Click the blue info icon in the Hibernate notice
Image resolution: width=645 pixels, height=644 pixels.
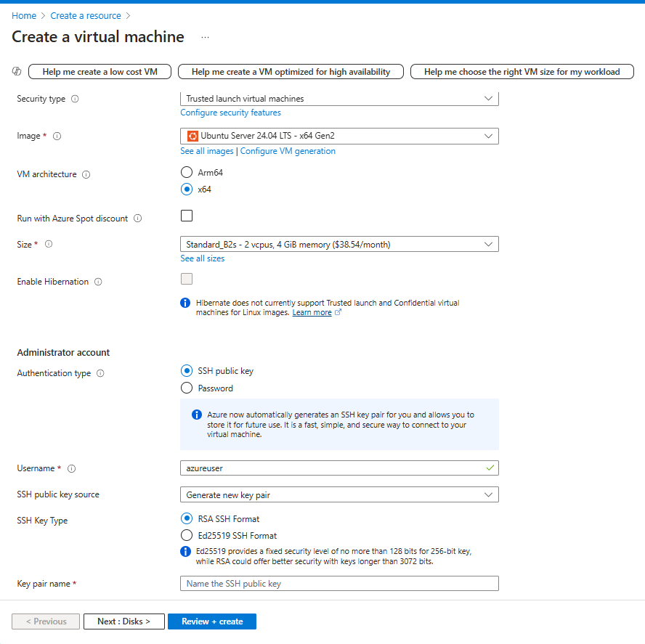185,303
